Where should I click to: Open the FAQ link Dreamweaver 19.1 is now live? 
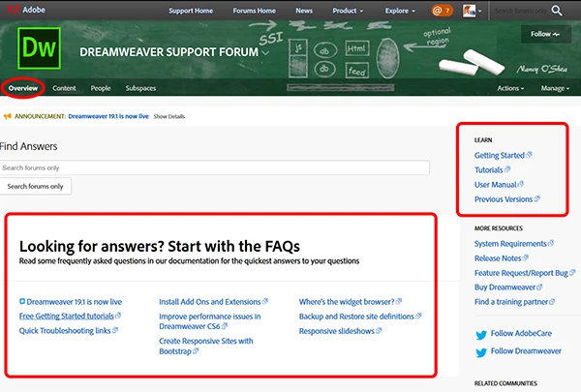coord(75,302)
